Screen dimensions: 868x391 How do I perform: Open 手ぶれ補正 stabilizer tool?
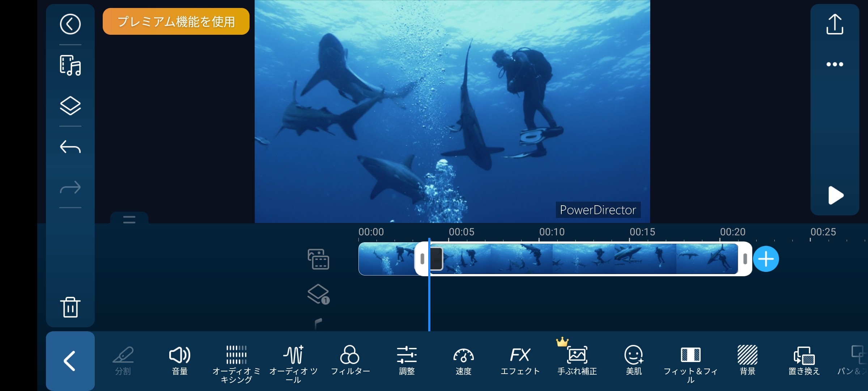click(x=577, y=360)
